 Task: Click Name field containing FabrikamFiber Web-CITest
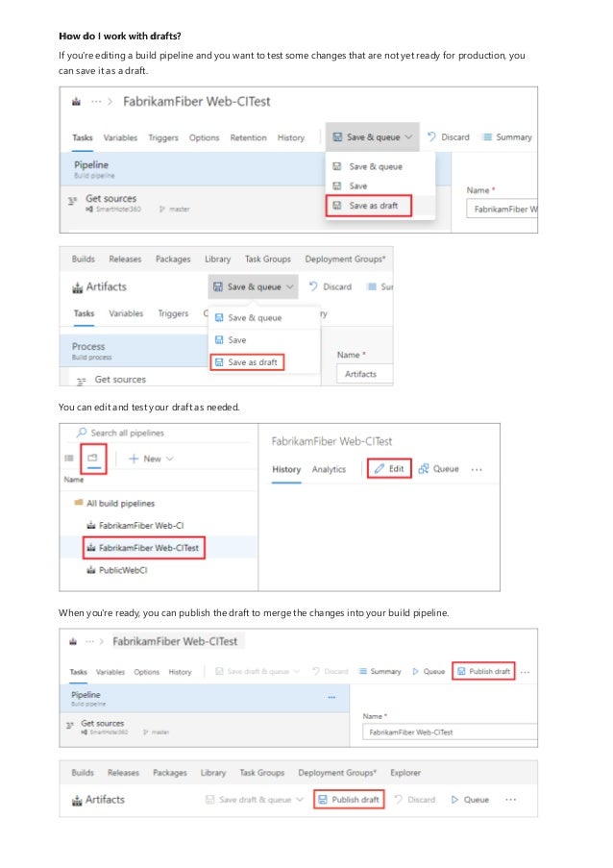pyautogui.click(x=450, y=732)
